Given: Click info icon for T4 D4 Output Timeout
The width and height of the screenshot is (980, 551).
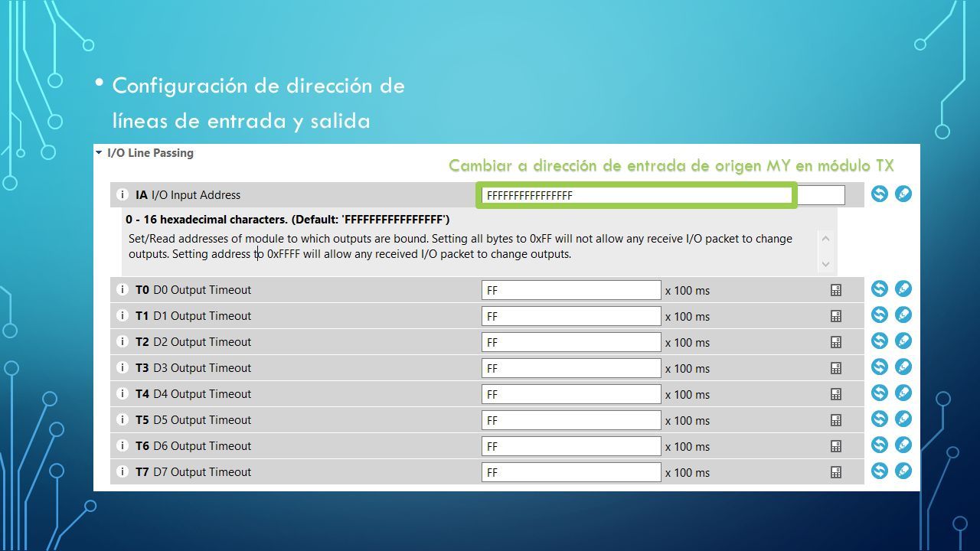Looking at the screenshot, I should (x=122, y=394).
